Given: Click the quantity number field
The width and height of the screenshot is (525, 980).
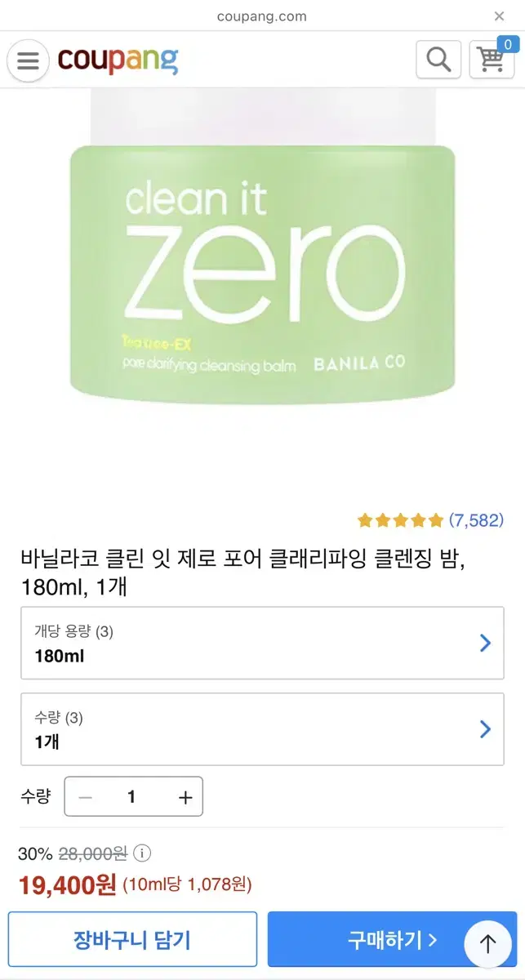Looking at the screenshot, I should point(133,797).
